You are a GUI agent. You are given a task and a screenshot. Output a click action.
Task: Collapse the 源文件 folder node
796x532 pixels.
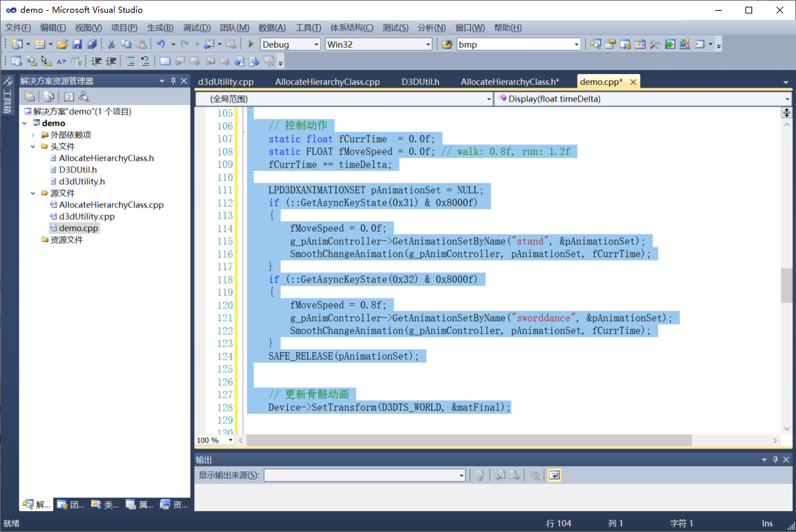click(x=33, y=193)
